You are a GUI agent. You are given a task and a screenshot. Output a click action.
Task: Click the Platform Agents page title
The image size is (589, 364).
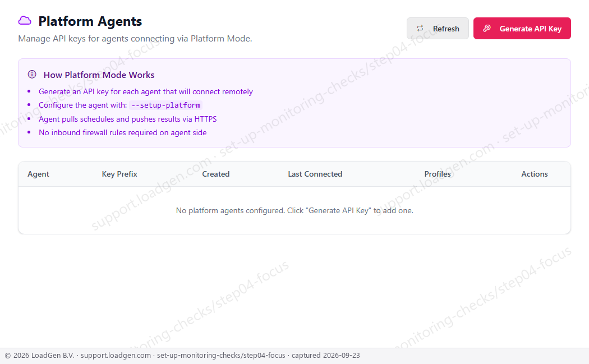90,21
